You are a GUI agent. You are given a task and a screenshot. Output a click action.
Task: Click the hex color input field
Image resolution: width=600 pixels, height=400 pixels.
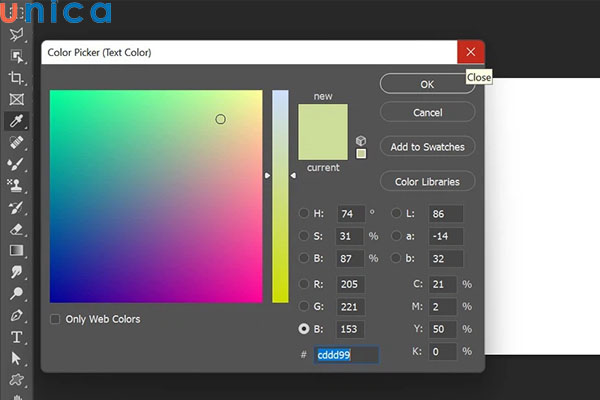(x=346, y=355)
